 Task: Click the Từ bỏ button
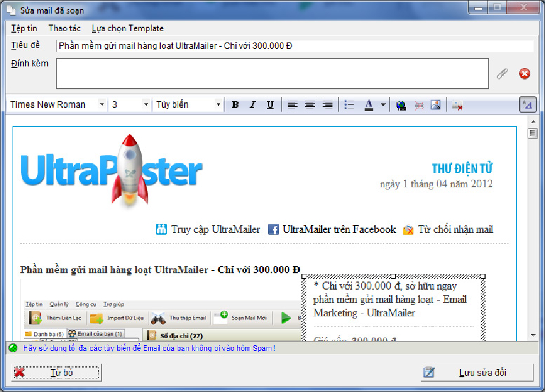[56, 372]
